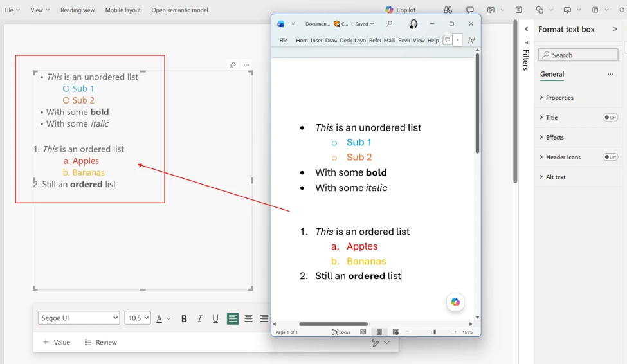627x364 pixels.
Task: Toggle the Title switch on
Action: point(610,117)
